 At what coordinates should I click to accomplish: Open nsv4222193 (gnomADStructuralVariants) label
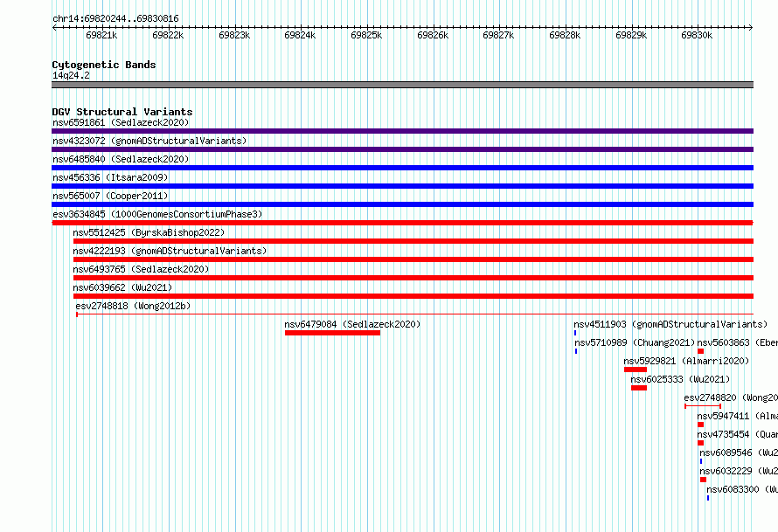170,251
